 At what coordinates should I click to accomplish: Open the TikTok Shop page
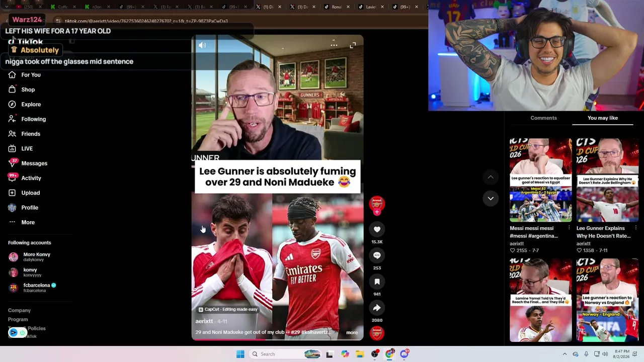21,89
